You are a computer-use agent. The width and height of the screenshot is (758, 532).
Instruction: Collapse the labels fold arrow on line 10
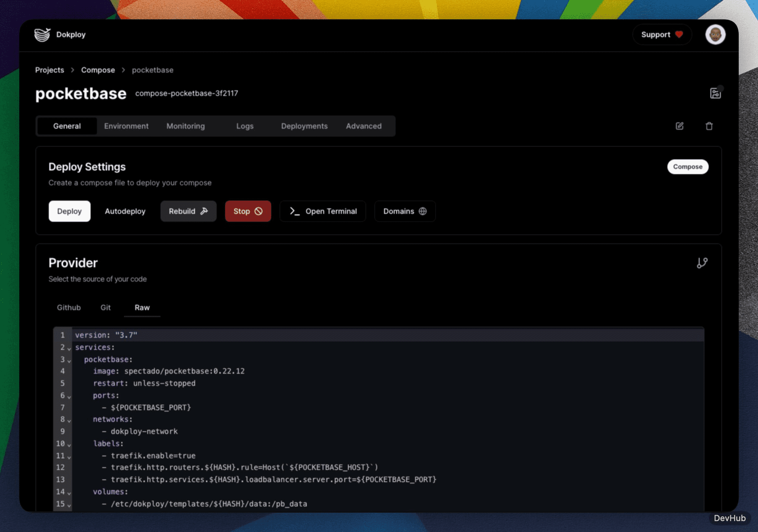pos(69,445)
